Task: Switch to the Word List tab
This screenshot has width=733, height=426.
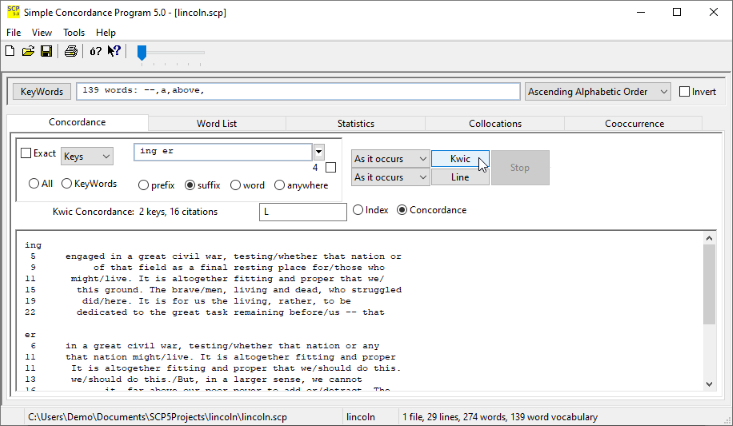Action: pos(216,124)
